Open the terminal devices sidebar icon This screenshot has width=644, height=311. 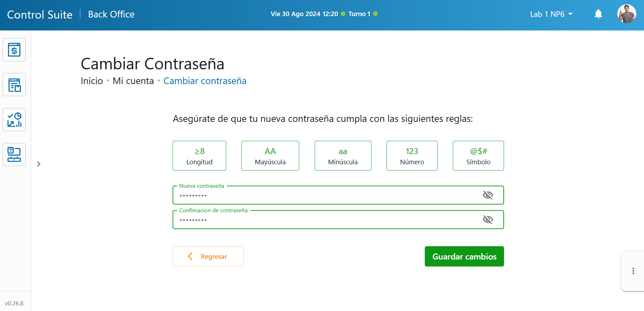tap(14, 155)
